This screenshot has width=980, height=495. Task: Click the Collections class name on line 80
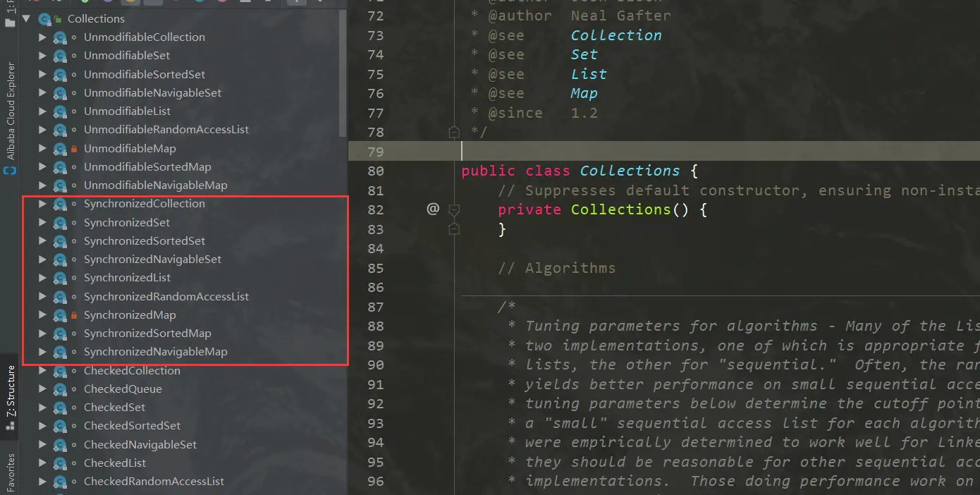(630, 171)
